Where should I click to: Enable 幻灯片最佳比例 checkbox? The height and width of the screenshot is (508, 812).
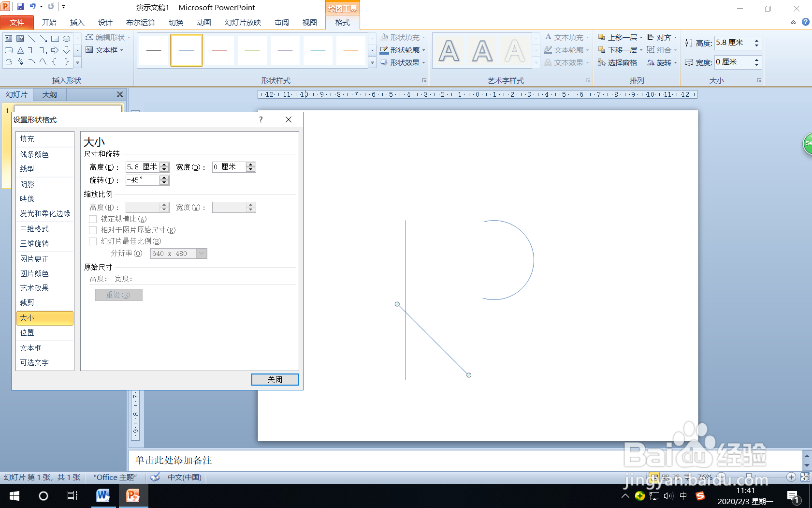[x=93, y=241]
